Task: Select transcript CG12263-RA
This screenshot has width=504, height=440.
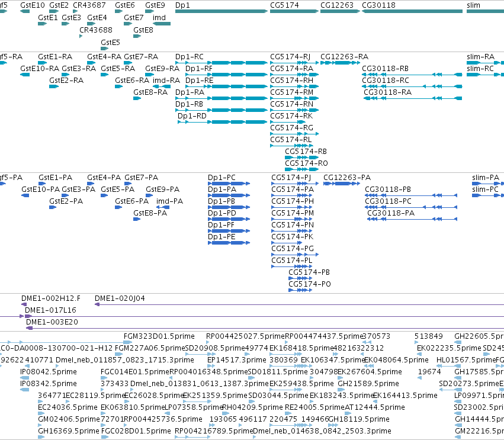Action: coord(340,63)
